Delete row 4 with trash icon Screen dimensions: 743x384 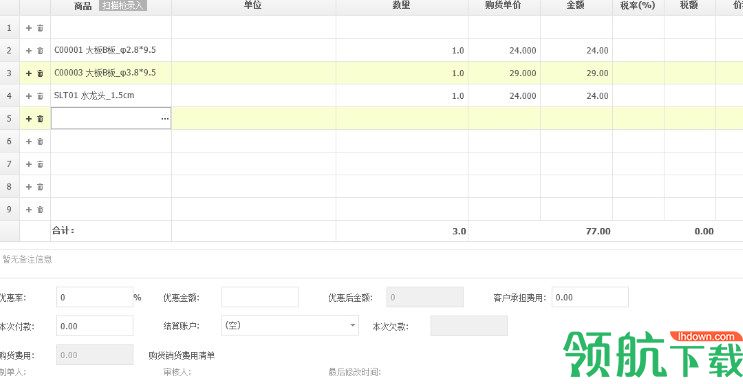[40, 96]
